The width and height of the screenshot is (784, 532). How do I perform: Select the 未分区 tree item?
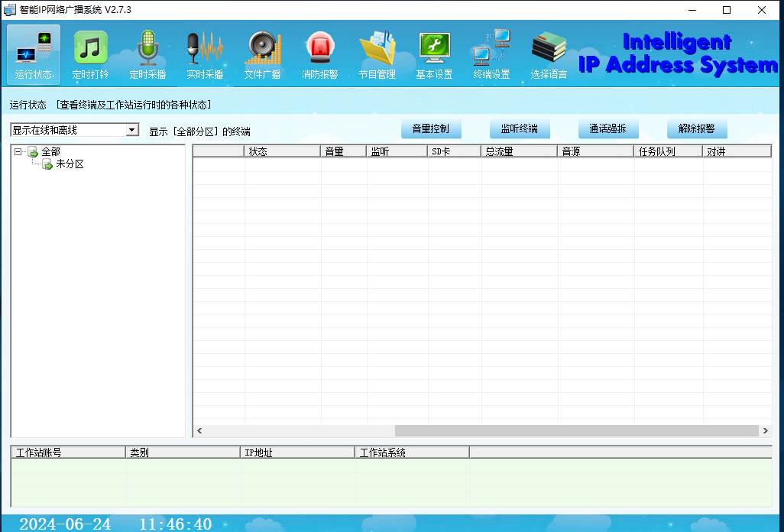(x=70, y=164)
